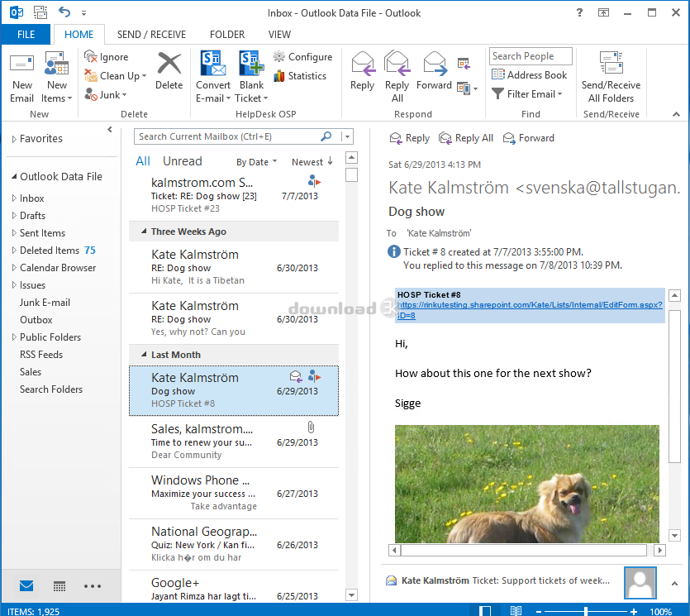
Task: Open the Junk options dropdown
Action: [106, 94]
